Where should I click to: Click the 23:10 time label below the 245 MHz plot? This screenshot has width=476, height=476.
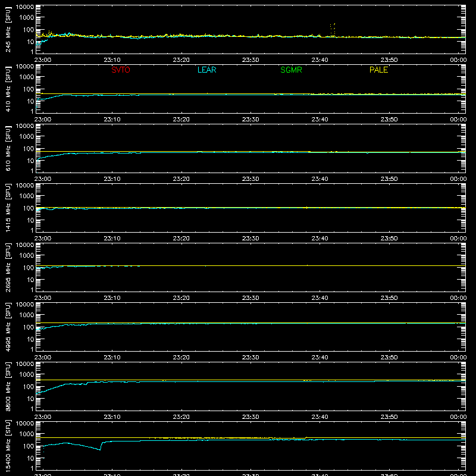112,60
